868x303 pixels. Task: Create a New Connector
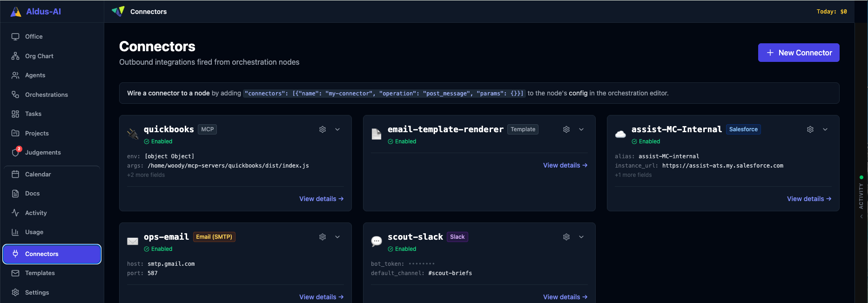[799, 53]
